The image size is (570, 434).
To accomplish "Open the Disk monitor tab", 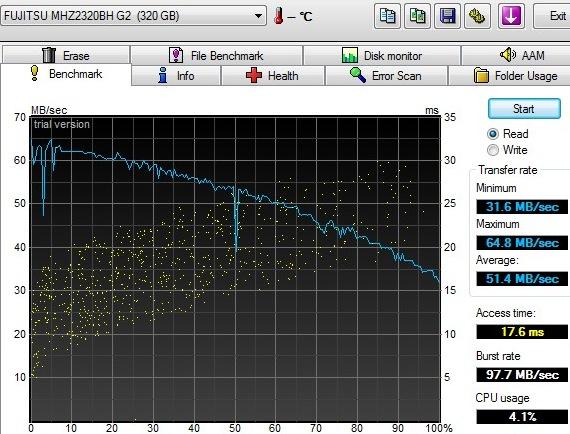I will click(x=382, y=56).
